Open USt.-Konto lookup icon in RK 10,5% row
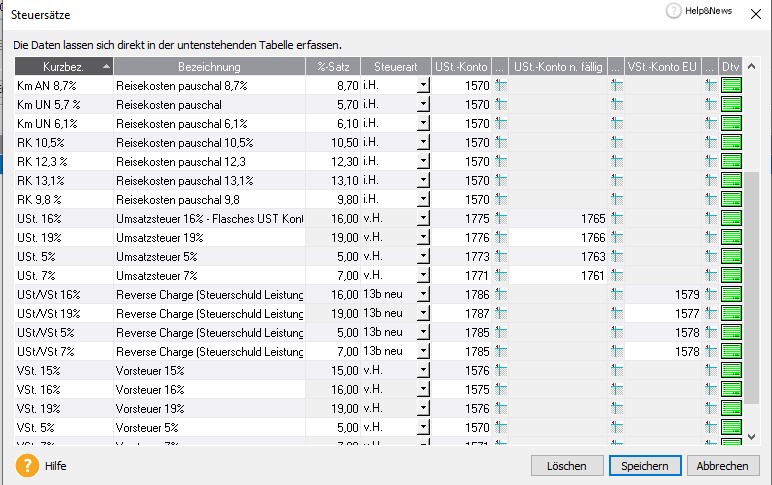772x485 pixels. pos(501,143)
